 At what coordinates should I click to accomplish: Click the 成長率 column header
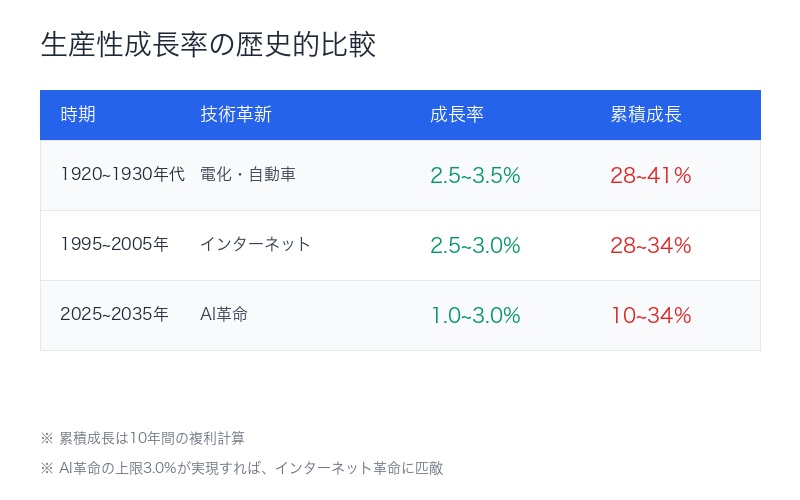[457, 115]
